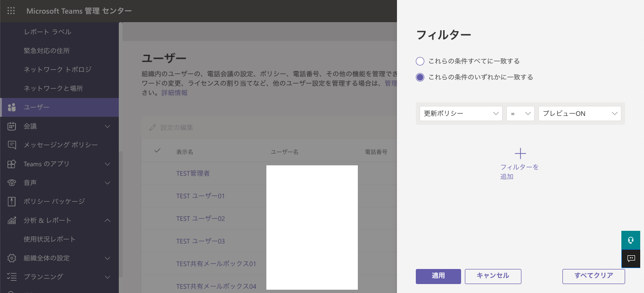
Task: Open TEST共有メールボックス01
Action: [216, 264]
